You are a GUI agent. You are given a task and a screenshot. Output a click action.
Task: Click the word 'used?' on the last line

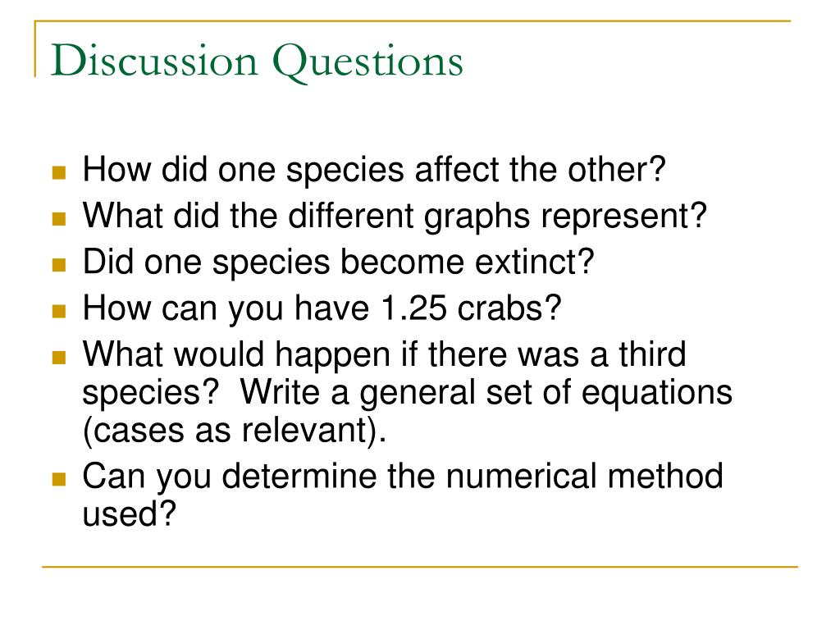(x=129, y=514)
